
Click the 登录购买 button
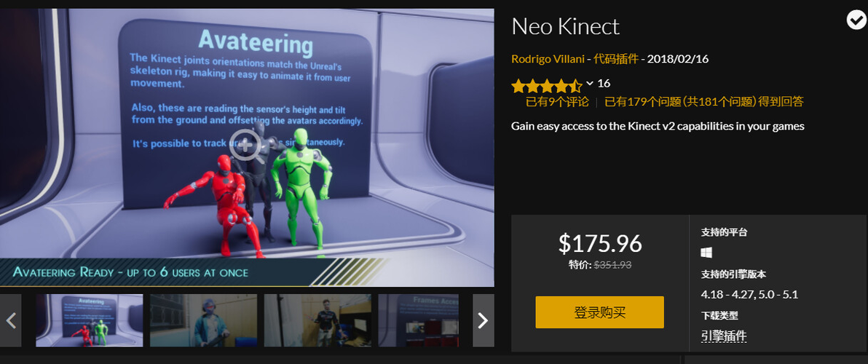pyautogui.click(x=599, y=312)
